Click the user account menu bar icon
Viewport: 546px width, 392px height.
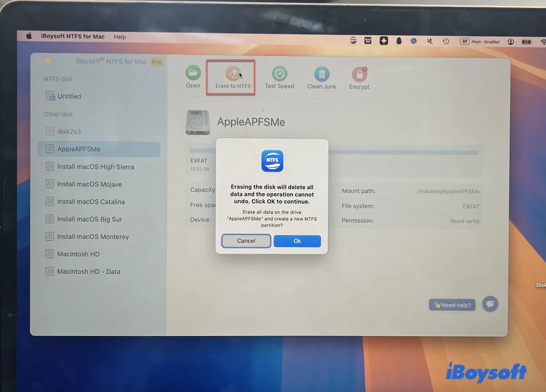coord(511,42)
